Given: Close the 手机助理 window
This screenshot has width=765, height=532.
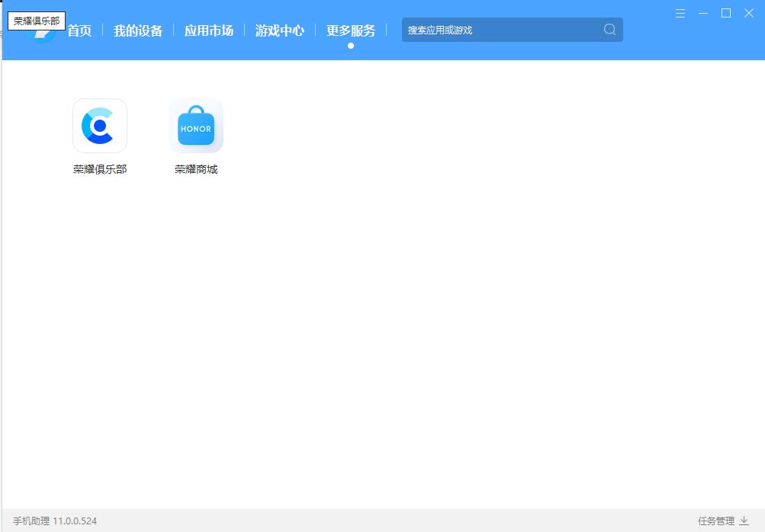Looking at the screenshot, I should (749, 14).
